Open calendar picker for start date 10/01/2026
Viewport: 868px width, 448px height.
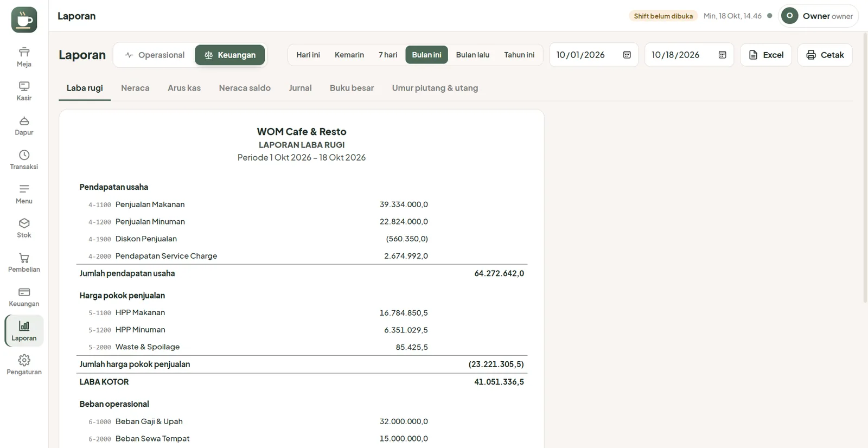627,55
